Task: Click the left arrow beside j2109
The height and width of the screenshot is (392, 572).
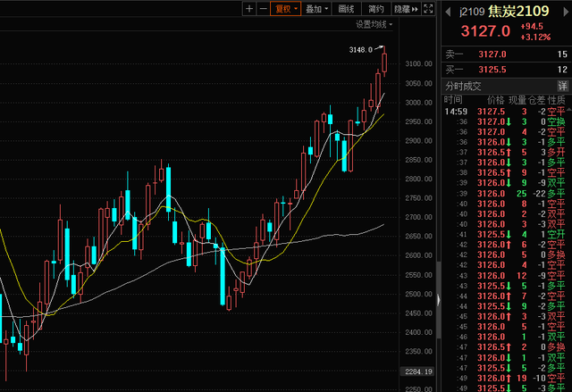Action: pos(448,12)
